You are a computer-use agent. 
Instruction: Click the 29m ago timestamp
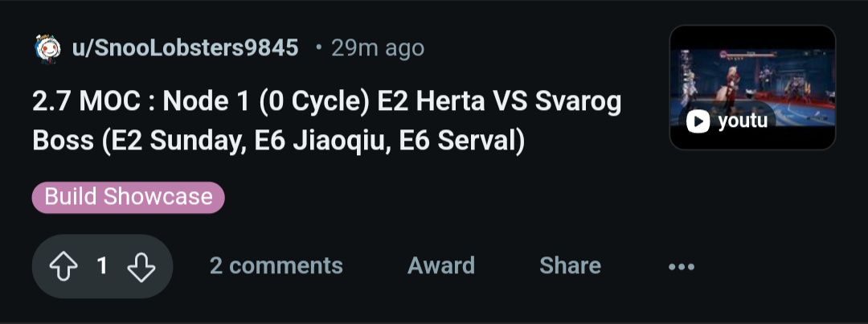point(378,48)
